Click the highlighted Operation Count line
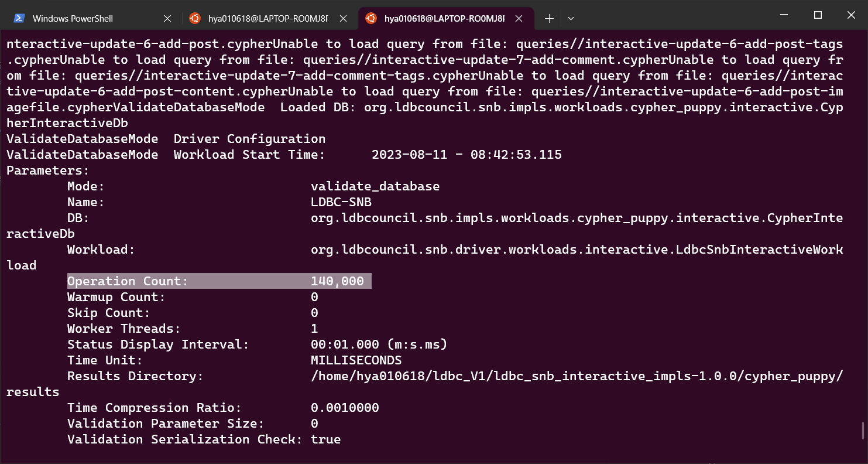The height and width of the screenshot is (464, 868). 219,281
